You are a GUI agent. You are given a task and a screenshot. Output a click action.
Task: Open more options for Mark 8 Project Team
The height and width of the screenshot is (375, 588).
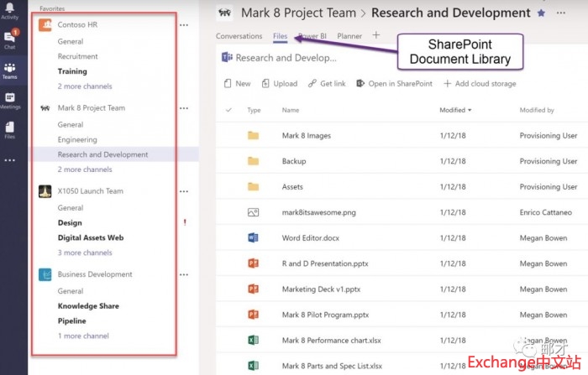coord(184,108)
